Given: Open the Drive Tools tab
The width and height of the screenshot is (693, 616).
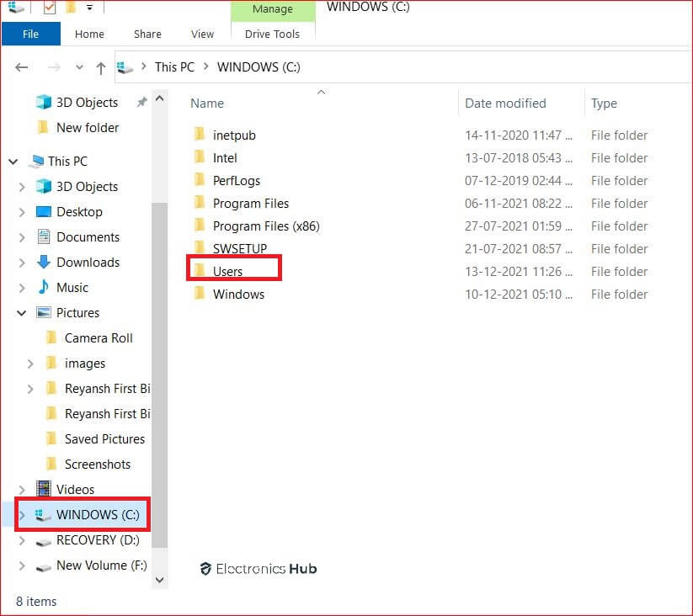Looking at the screenshot, I should coord(272,34).
